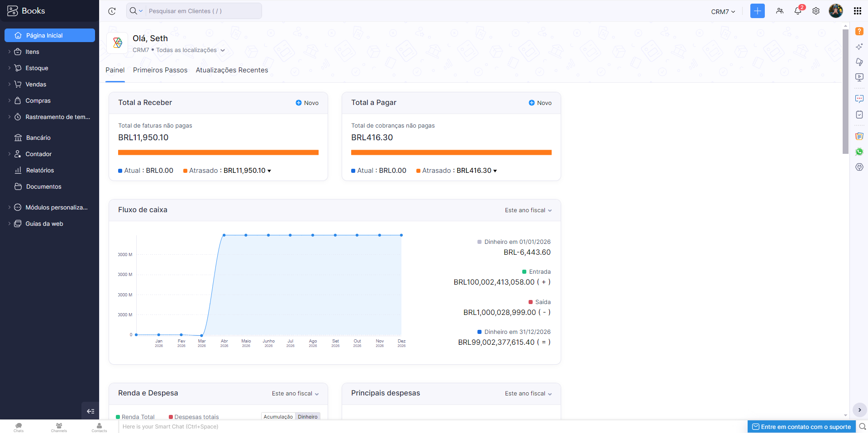Open the WhatsApp icon in right panel
The image size is (868, 433).
[859, 152]
